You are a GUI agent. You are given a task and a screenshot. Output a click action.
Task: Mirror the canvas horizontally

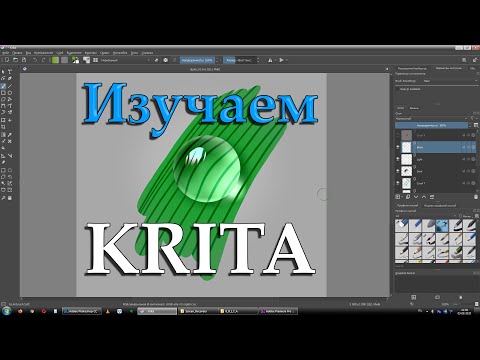click(x=270, y=60)
